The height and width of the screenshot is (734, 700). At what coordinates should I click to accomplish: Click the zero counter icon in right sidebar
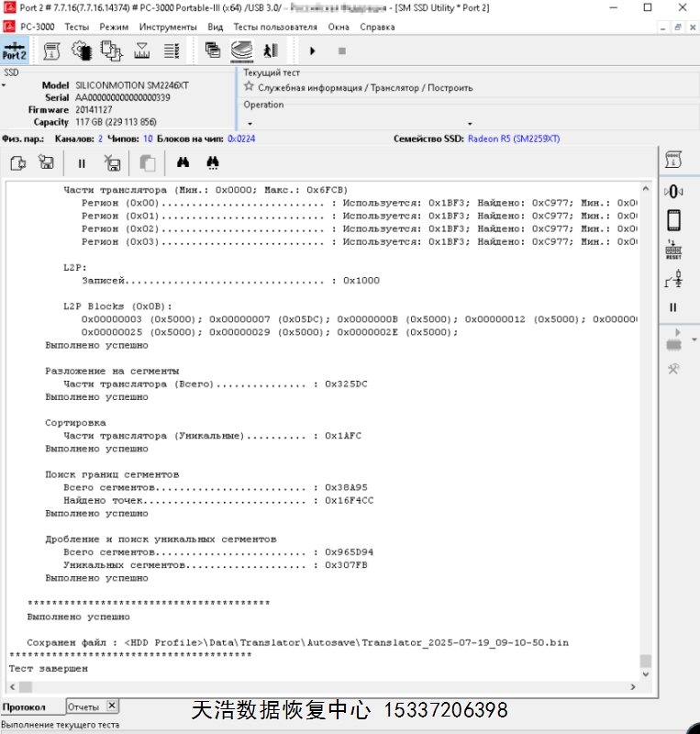click(x=673, y=191)
